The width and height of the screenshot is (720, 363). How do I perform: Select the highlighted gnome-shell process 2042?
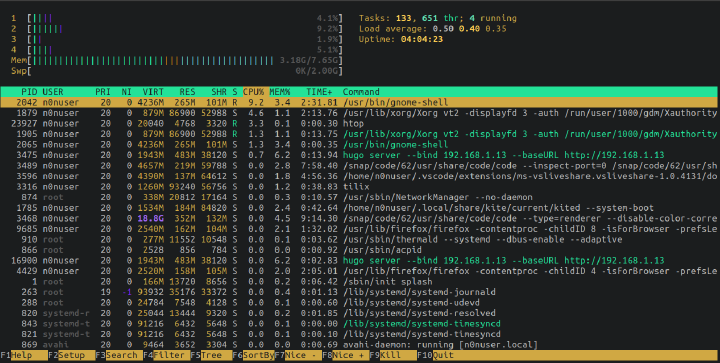click(359, 102)
